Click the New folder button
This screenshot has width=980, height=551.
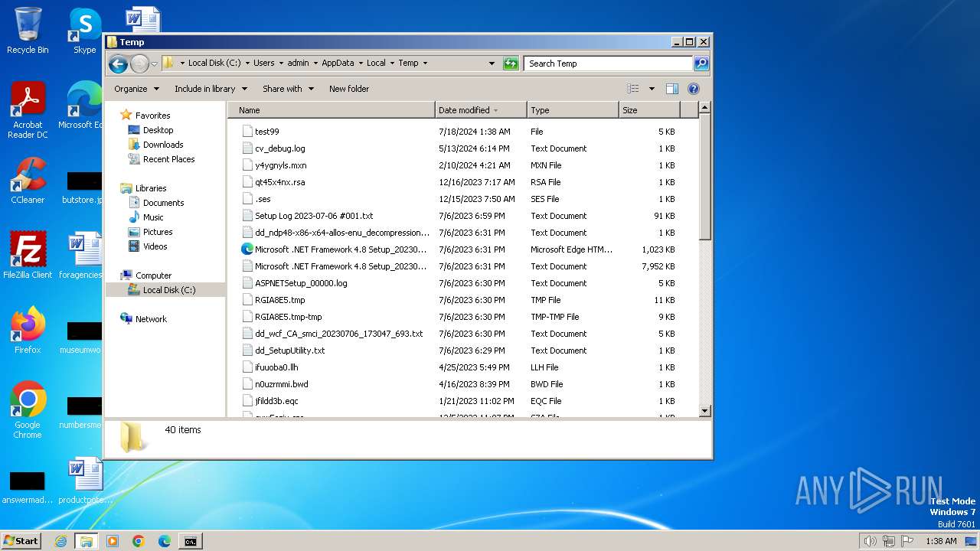(x=349, y=89)
